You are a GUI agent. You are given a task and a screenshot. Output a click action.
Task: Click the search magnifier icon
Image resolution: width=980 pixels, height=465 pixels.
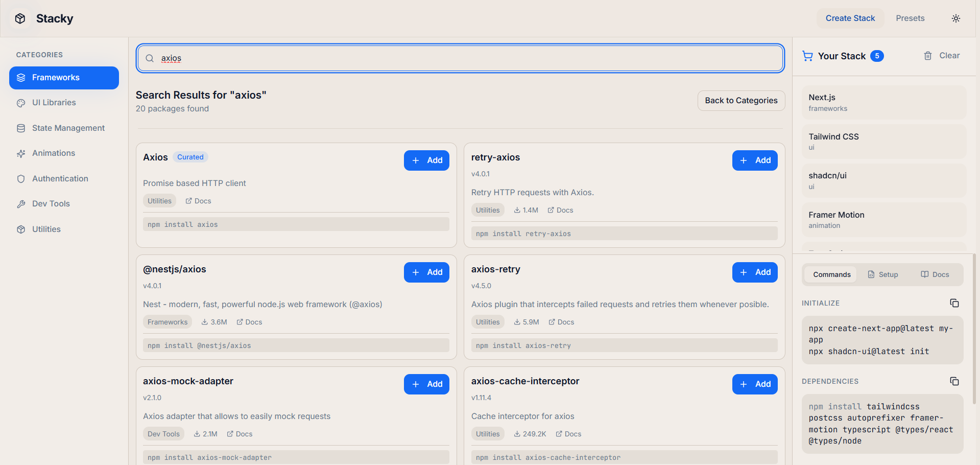(x=150, y=58)
